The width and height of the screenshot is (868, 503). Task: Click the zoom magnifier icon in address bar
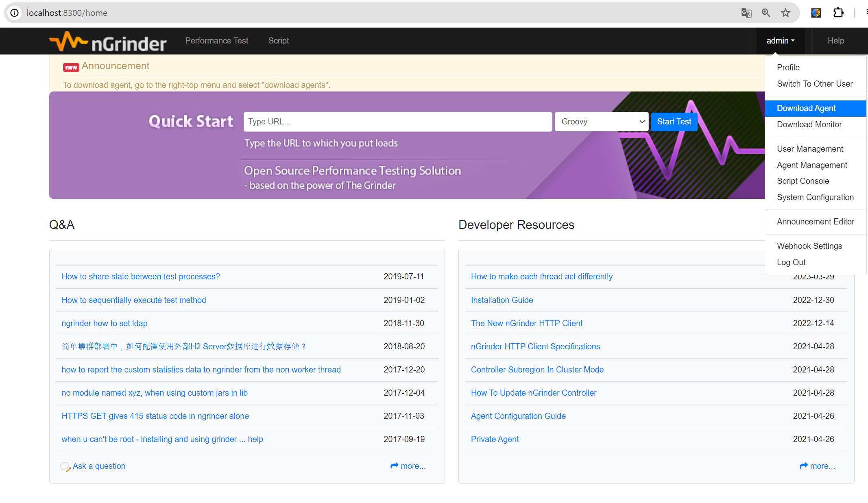pyautogui.click(x=766, y=13)
